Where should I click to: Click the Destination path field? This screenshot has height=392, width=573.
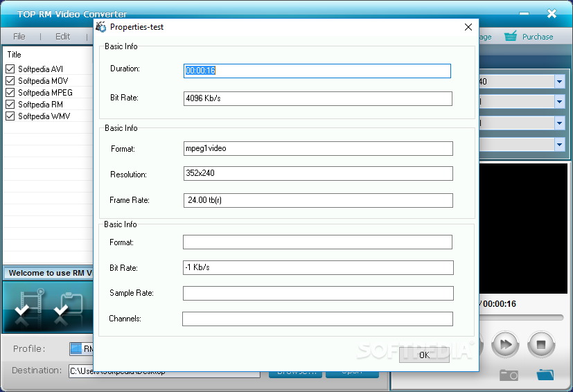coord(164,371)
